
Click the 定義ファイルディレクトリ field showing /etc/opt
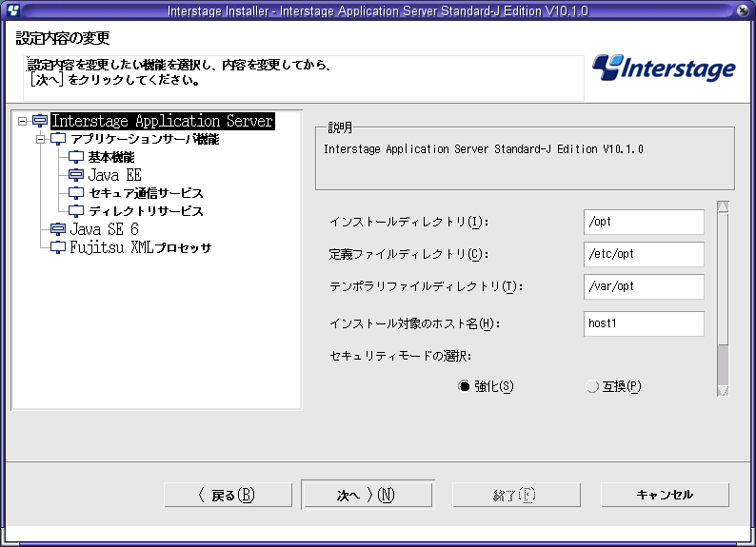[644, 254]
